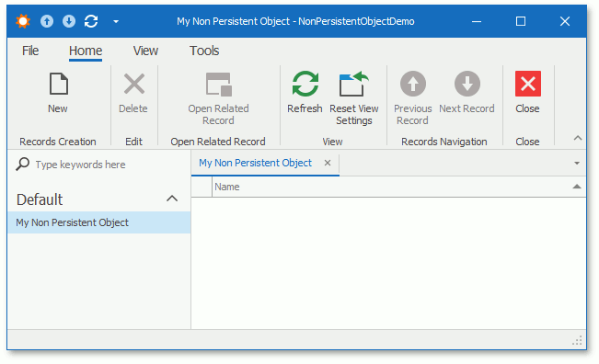
Task: Open the tab list dropdown arrow
Action: click(577, 164)
